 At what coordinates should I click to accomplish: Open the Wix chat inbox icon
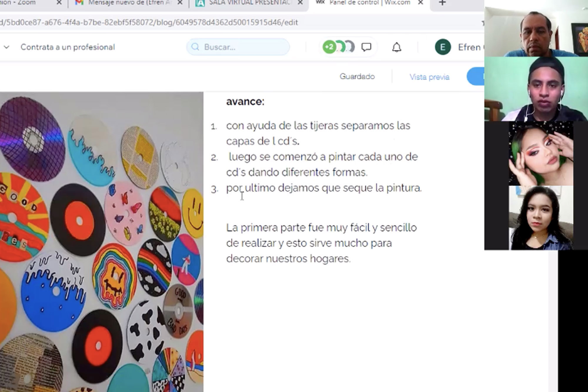pos(366,47)
